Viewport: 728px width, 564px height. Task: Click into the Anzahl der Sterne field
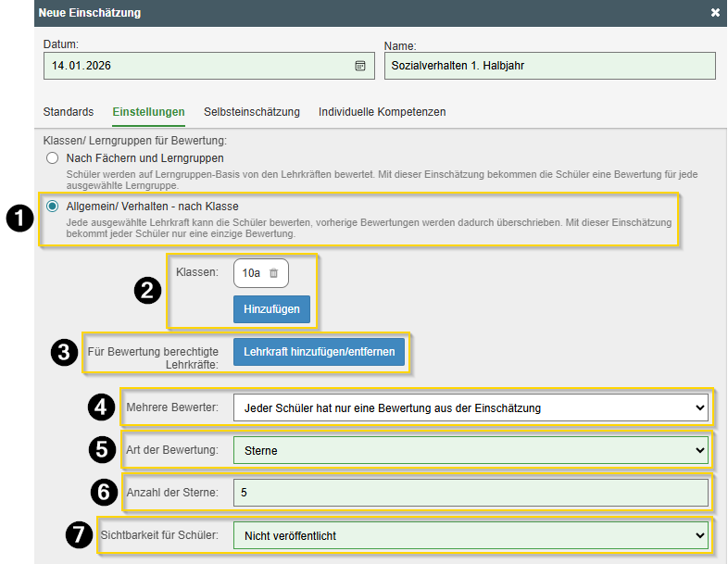pyautogui.click(x=470, y=493)
